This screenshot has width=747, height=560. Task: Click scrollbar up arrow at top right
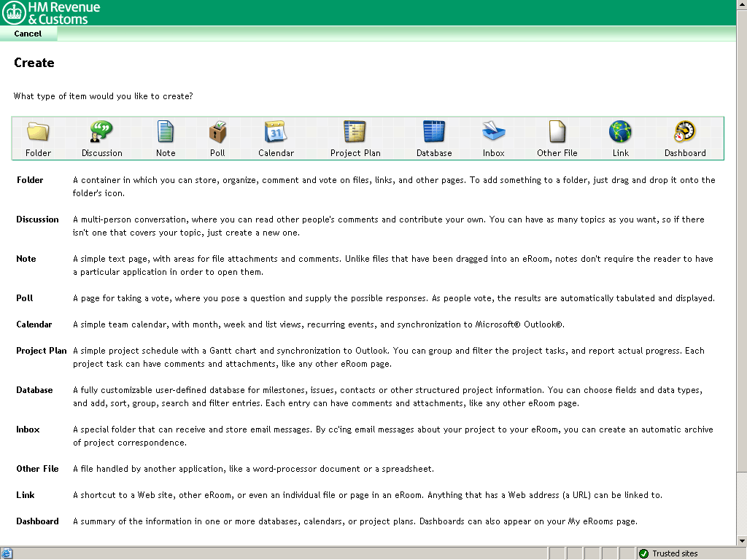coord(741,5)
